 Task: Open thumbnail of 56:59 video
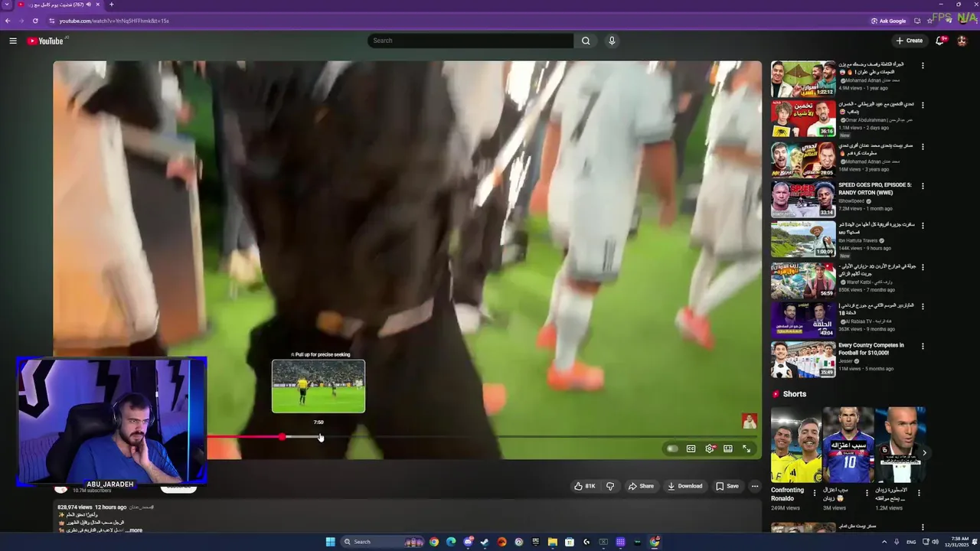(x=803, y=280)
